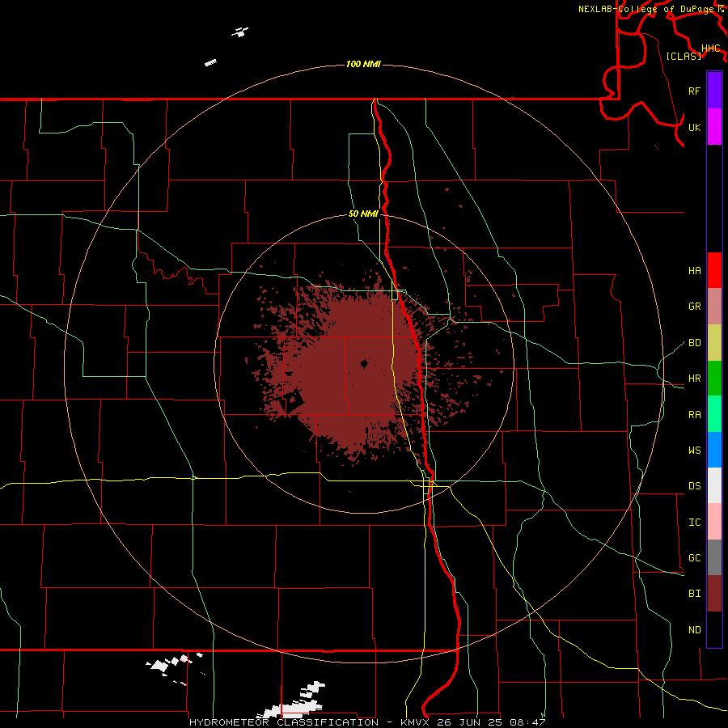Viewport: 728px width, 728px height.
Task: Click the HHC product code label
Action: click(x=710, y=49)
